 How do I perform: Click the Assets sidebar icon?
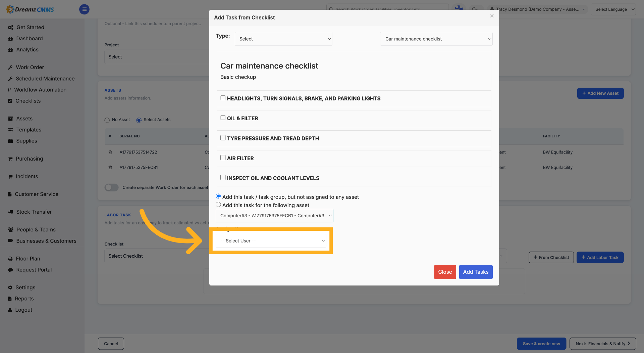(x=10, y=119)
